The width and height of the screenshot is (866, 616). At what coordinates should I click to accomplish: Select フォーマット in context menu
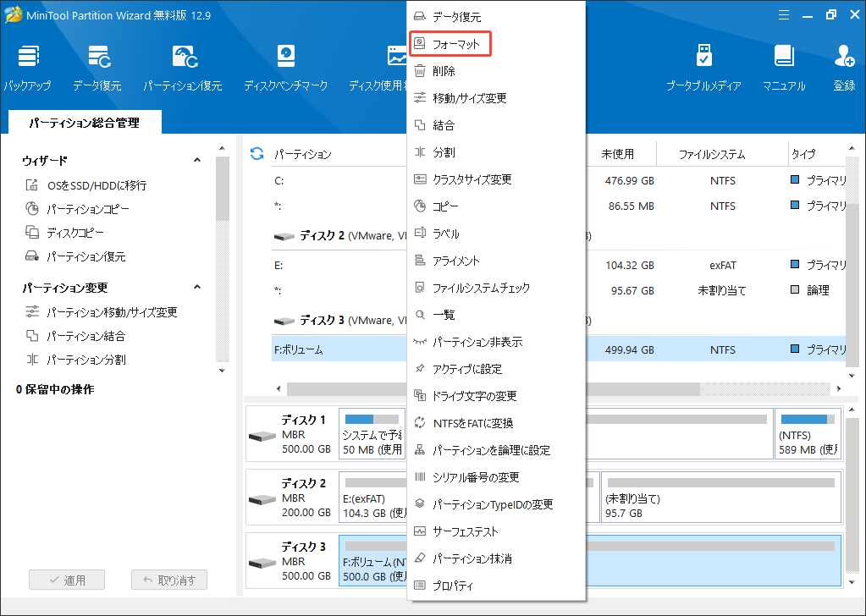pos(450,44)
